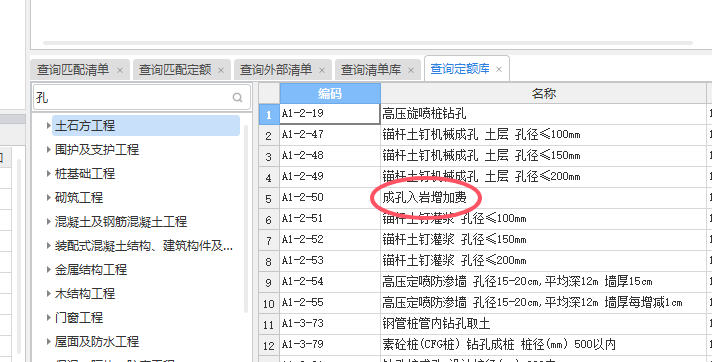Expand the 土石方工程 tree node
Viewport: 712px width, 362px height.
49,125
